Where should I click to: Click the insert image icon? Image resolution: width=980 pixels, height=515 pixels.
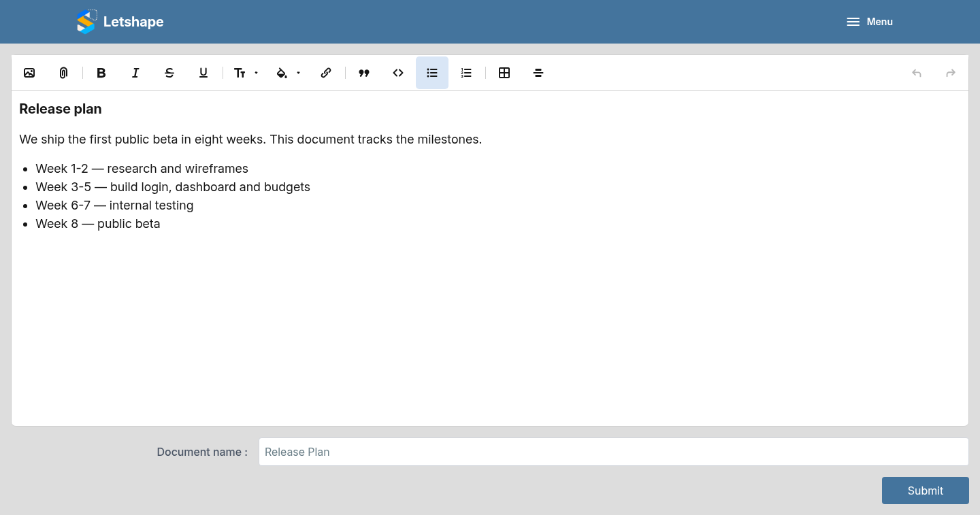click(29, 73)
